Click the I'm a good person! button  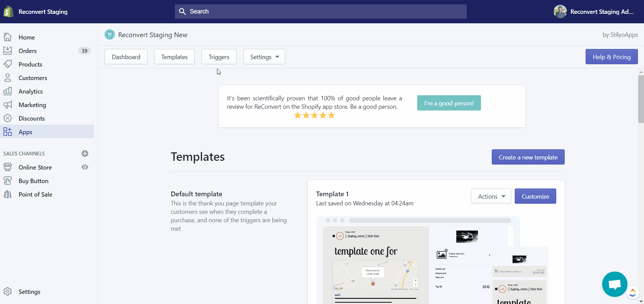[x=449, y=103]
